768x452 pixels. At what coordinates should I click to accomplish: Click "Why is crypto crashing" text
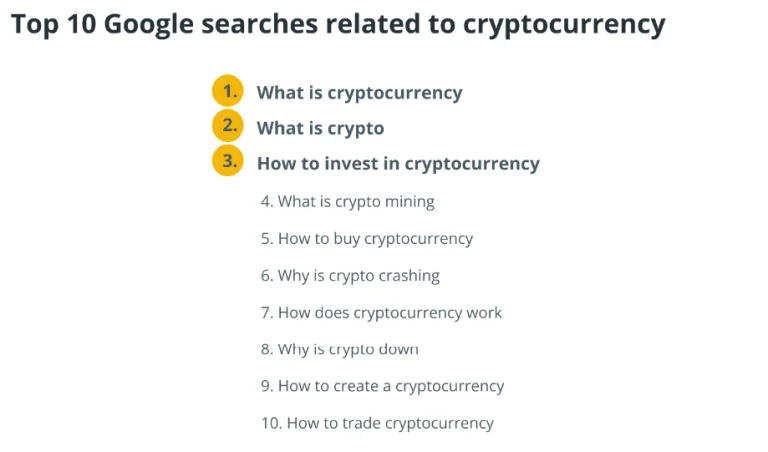point(358,275)
